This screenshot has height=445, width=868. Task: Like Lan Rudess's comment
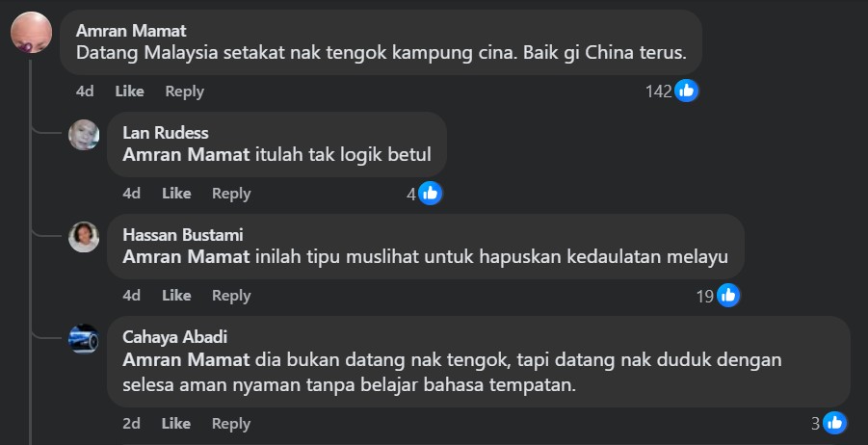176,194
